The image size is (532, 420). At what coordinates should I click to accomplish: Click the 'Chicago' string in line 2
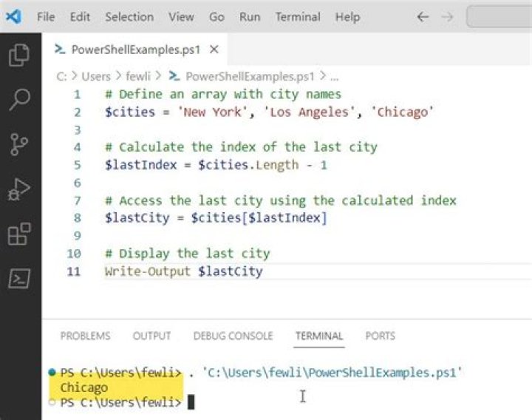point(403,112)
